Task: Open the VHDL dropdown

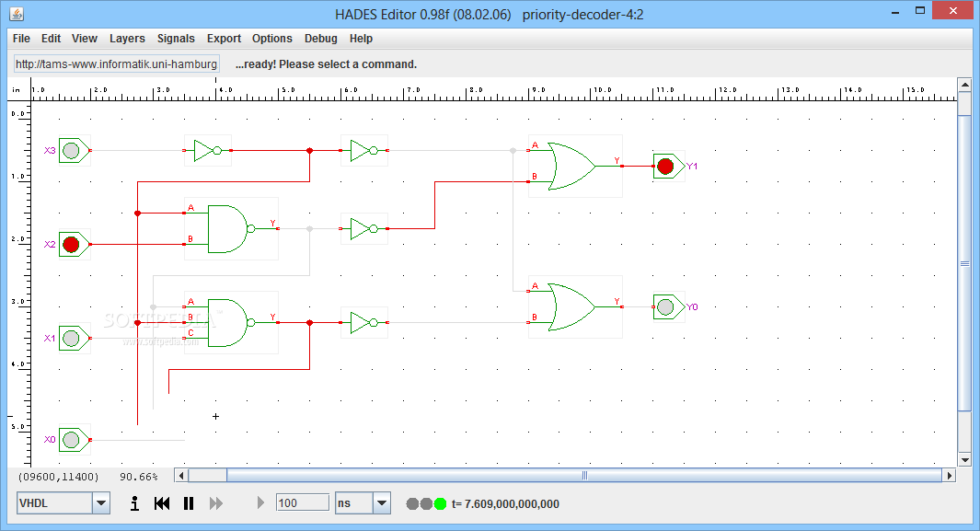Action: coord(101,502)
